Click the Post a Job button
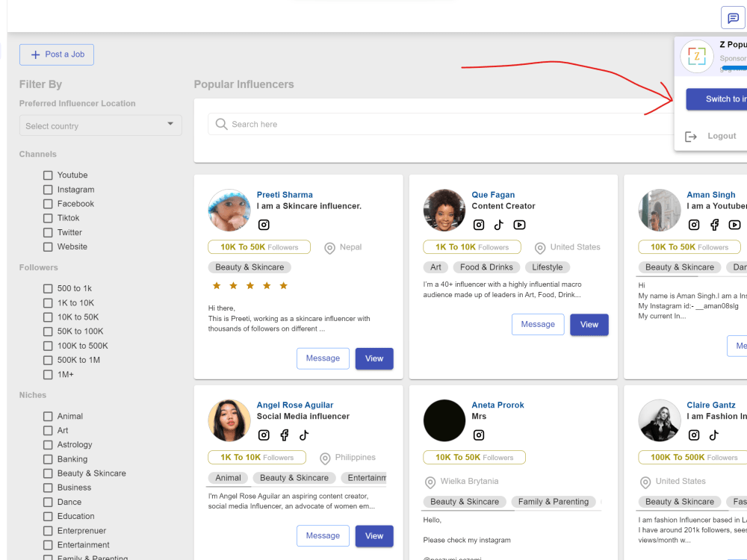 coord(57,55)
